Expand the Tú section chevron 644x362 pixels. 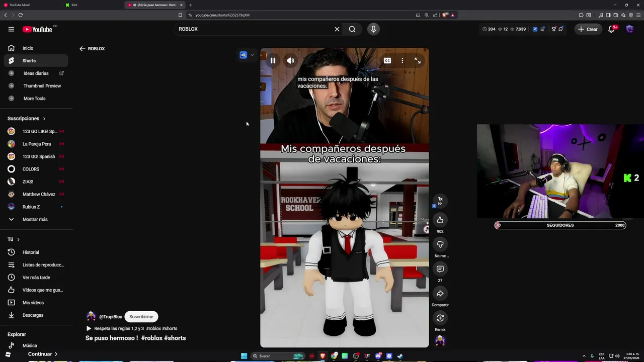click(x=18, y=239)
